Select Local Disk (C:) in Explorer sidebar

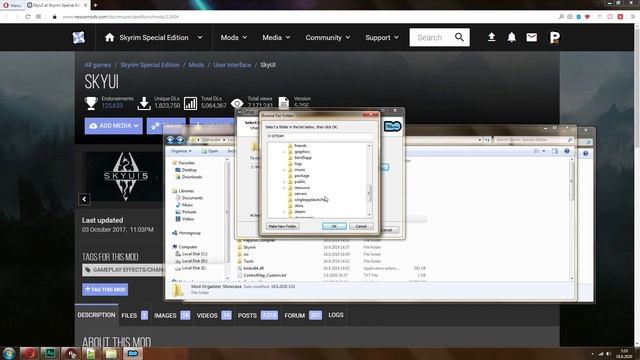191,254
